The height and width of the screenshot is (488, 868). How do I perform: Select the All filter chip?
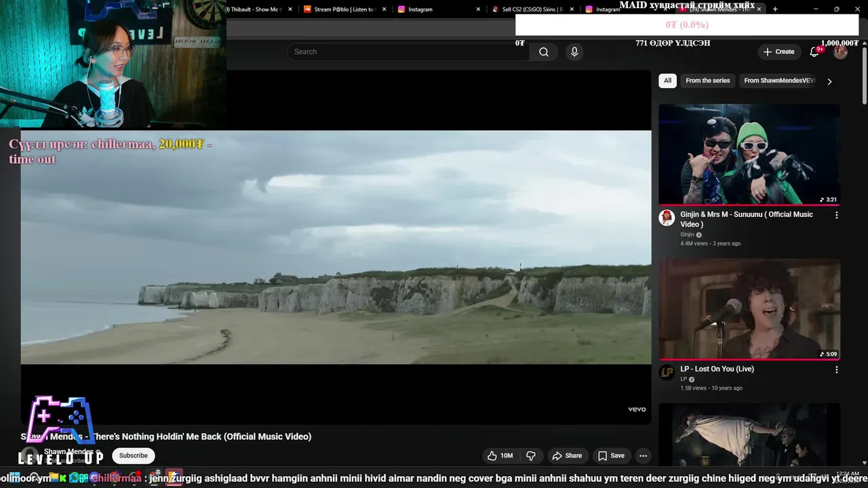(x=667, y=81)
